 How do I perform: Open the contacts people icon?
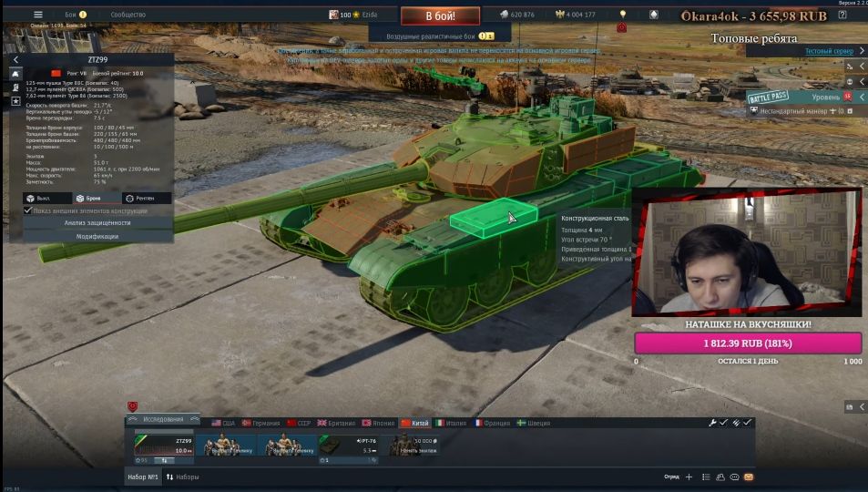[720, 477]
